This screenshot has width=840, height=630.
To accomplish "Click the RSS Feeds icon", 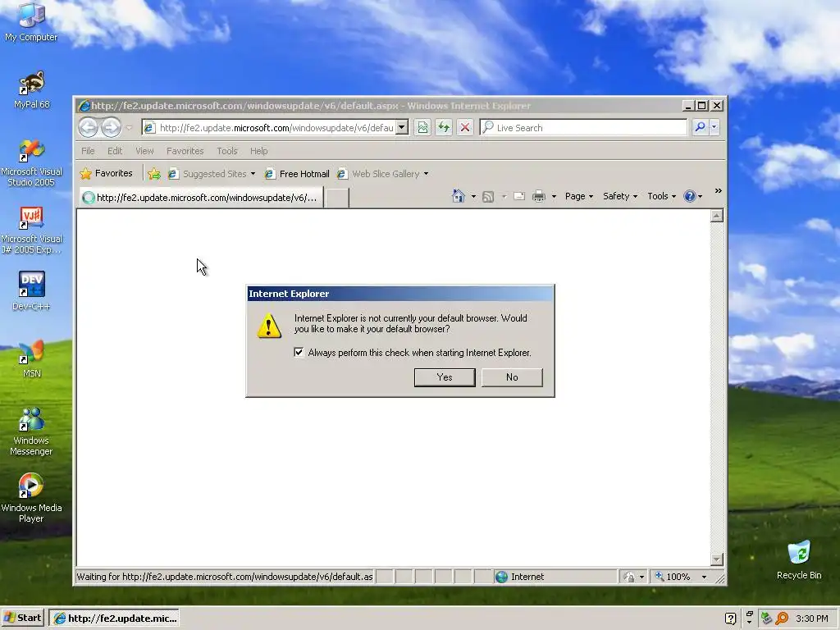I will coord(488,197).
